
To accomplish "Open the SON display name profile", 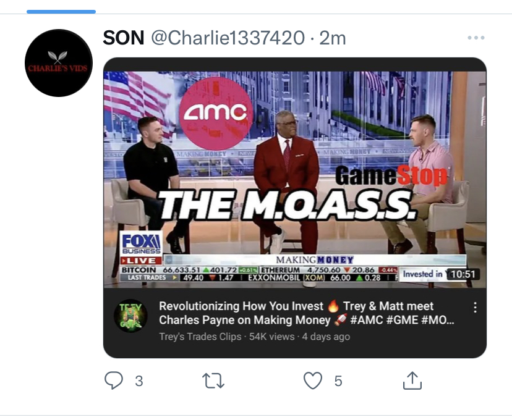I will coord(123,38).
